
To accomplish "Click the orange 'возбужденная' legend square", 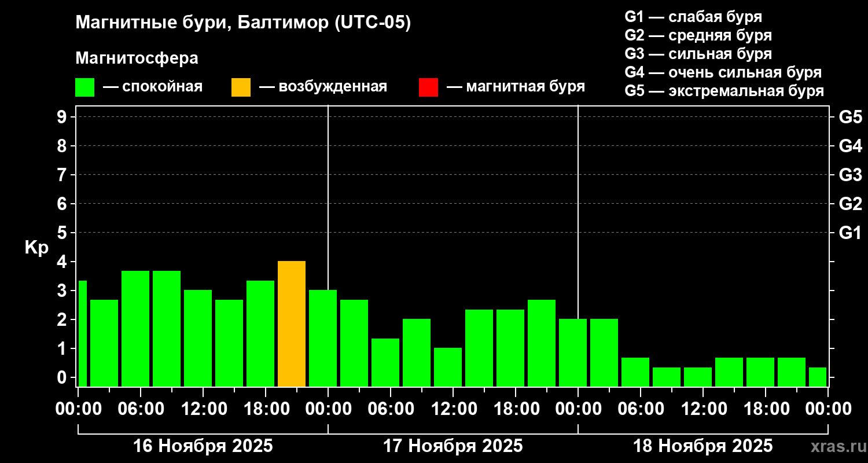I will 241,87.
